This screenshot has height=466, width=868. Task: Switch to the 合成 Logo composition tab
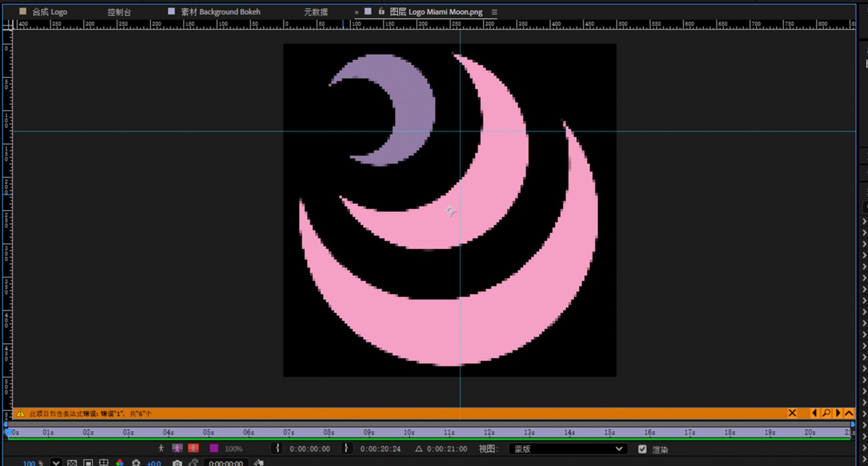[49, 12]
